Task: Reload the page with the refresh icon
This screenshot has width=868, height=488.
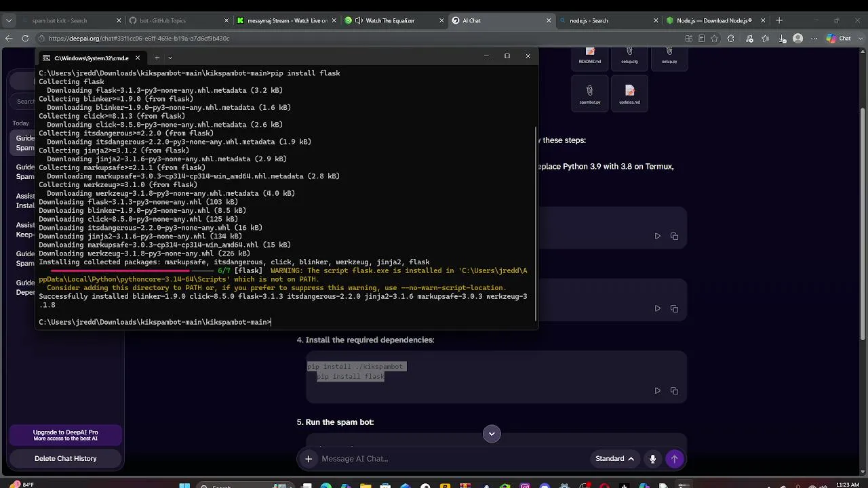Action: [26, 39]
